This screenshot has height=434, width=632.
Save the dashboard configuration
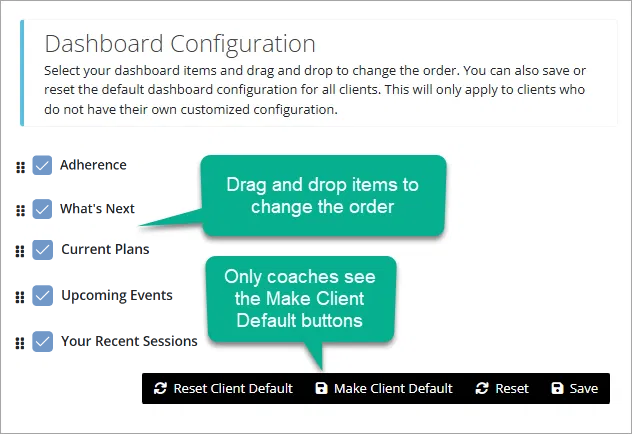pos(575,388)
